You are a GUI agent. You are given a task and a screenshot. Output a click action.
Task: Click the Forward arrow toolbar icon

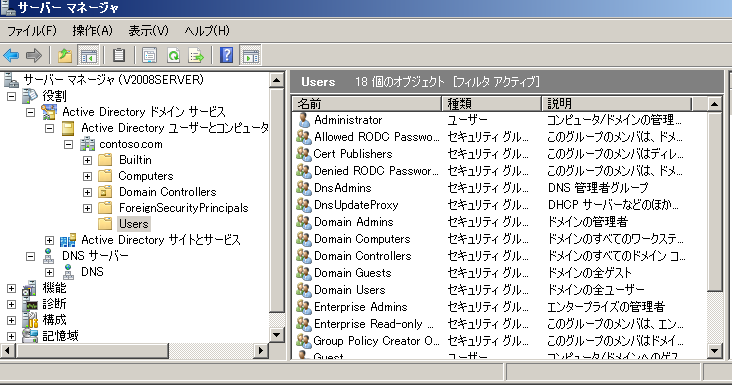coord(34,56)
